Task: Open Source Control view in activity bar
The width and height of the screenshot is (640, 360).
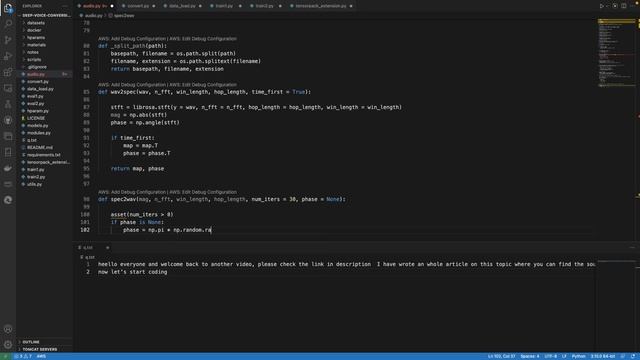Action: [8, 40]
